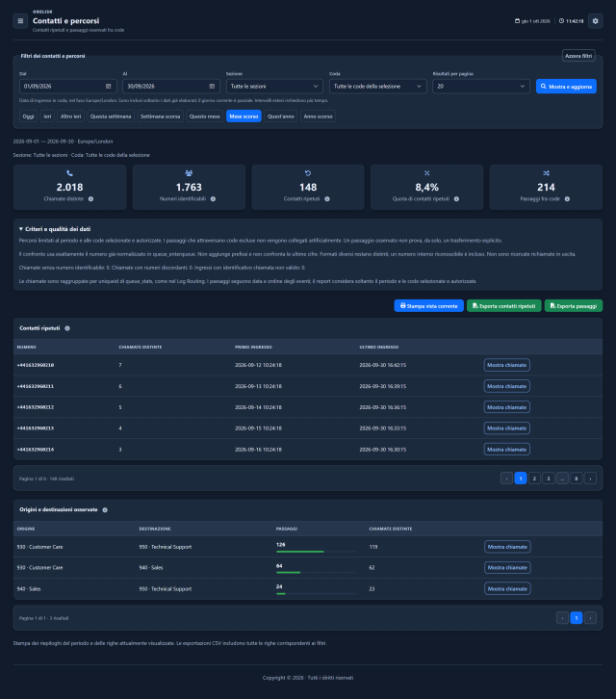This screenshot has width=616, height=699.
Task: Open the Coda dropdown
Action: pyautogui.click(x=377, y=86)
